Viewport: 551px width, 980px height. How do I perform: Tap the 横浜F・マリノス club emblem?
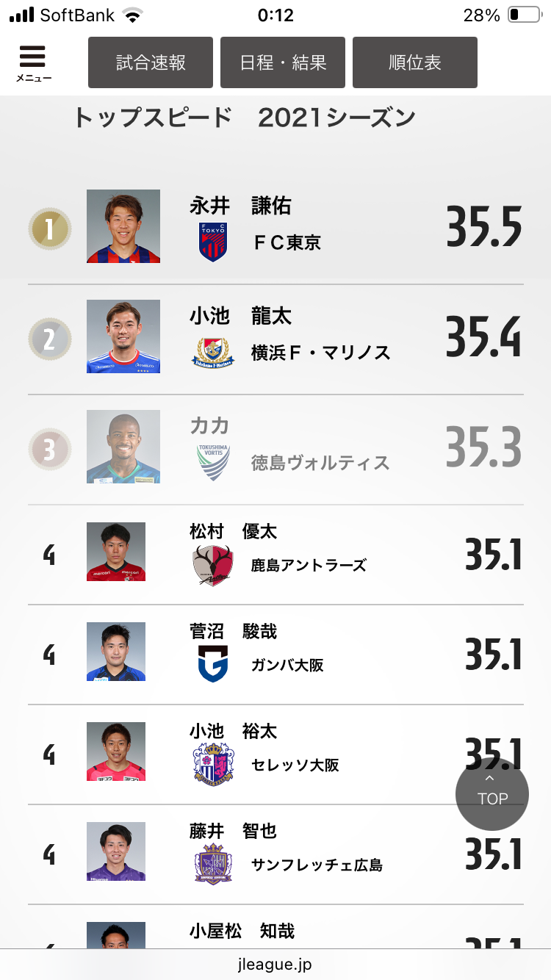tap(213, 353)
